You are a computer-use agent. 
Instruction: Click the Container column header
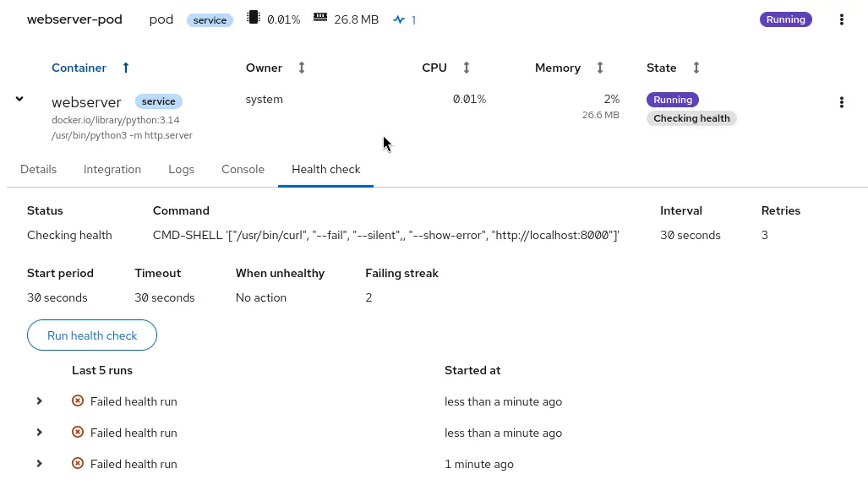pos(79,68)
